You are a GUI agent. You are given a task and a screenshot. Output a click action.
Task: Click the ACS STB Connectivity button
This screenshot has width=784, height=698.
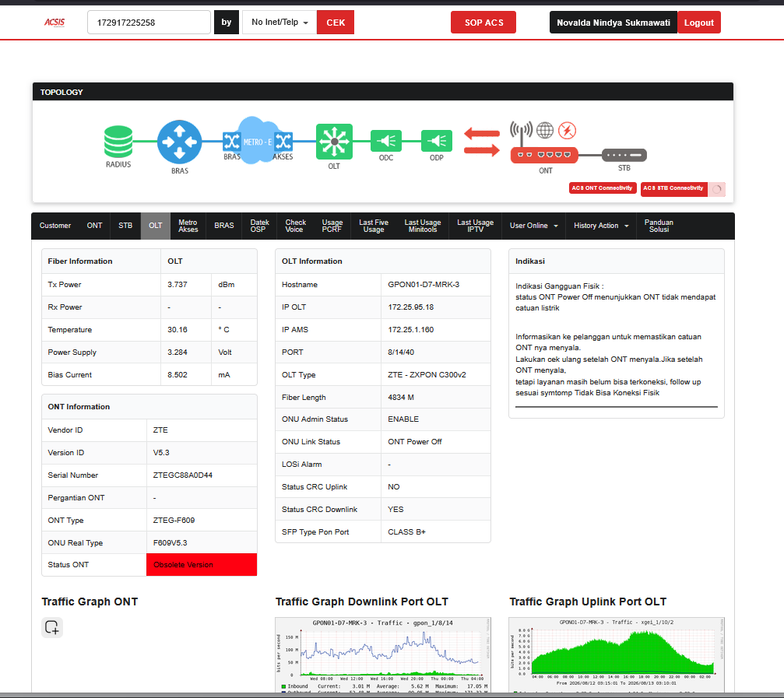click(673, 189)
